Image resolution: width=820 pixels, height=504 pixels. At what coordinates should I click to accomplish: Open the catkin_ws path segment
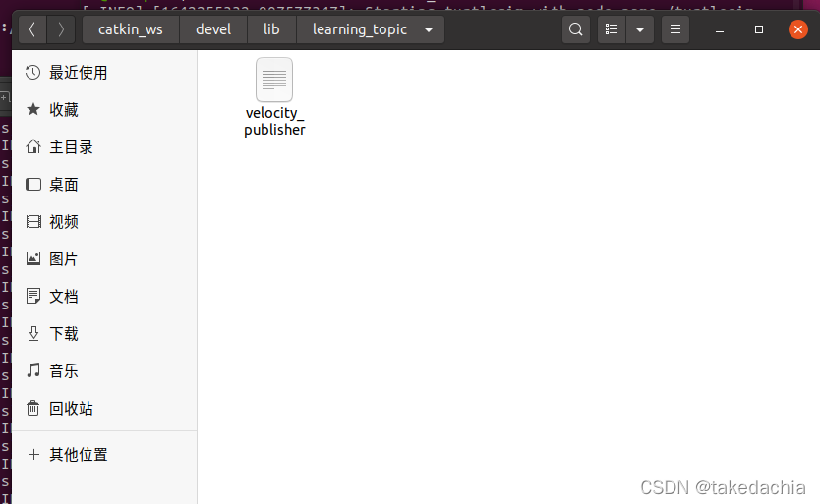pos(131,29)
